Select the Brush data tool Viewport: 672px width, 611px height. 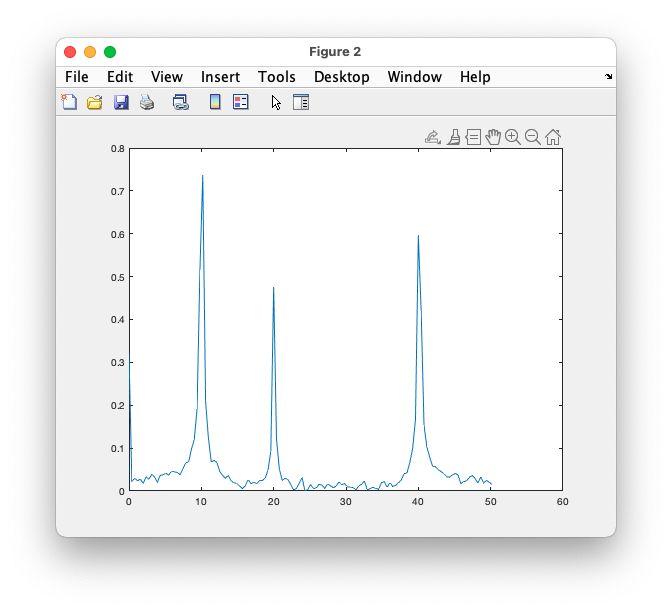coord(454,137)
